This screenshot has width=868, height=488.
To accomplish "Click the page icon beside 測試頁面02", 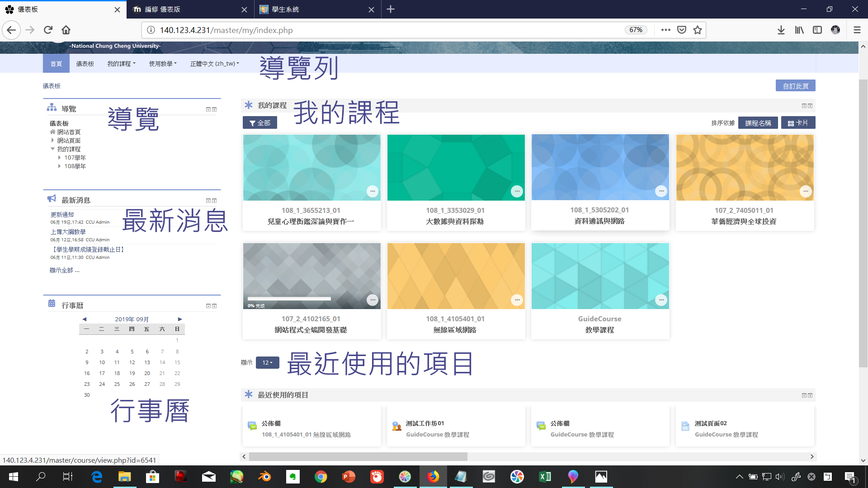I will [x=685, y=426].
